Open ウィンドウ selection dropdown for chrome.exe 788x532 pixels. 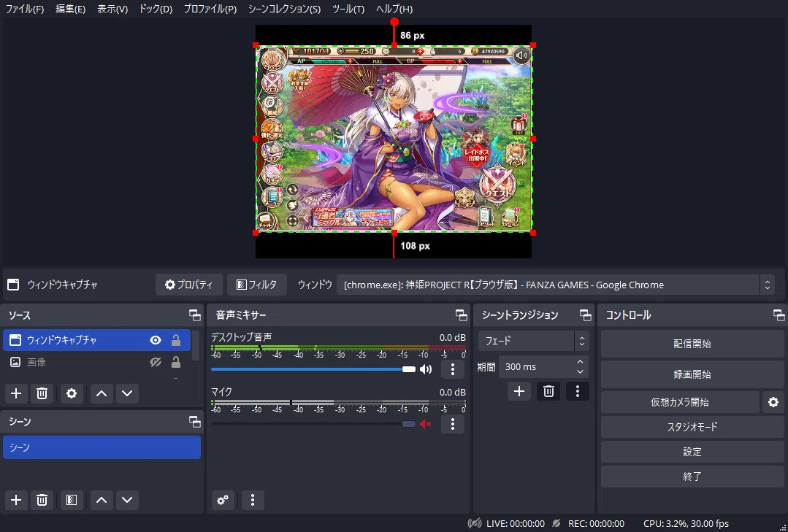point(555,285)
